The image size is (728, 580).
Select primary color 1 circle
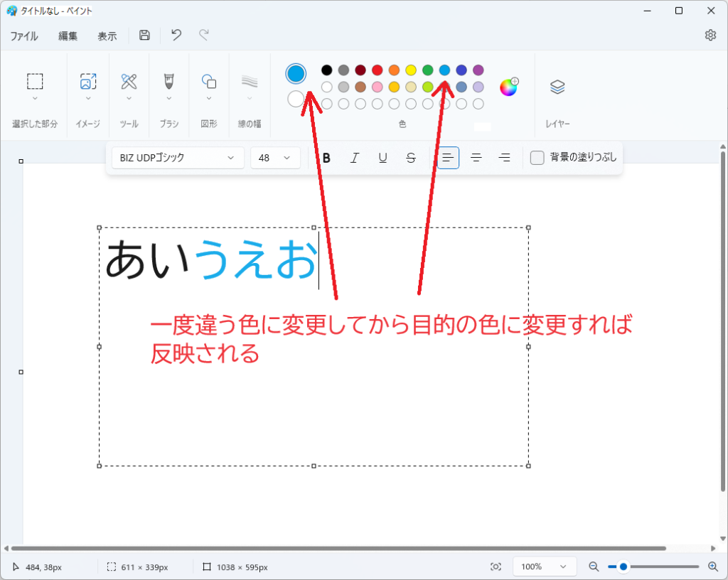(x=296, y=74)
